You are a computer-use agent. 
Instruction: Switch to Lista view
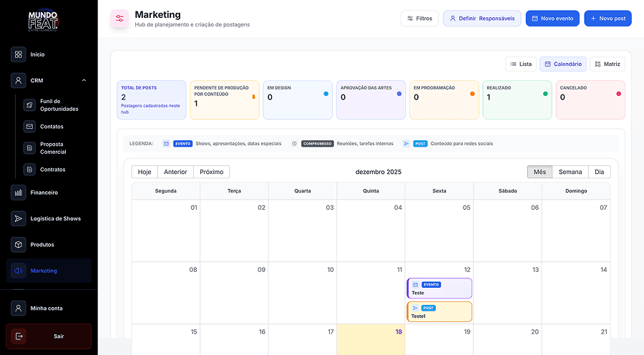[x=521, y=64]
